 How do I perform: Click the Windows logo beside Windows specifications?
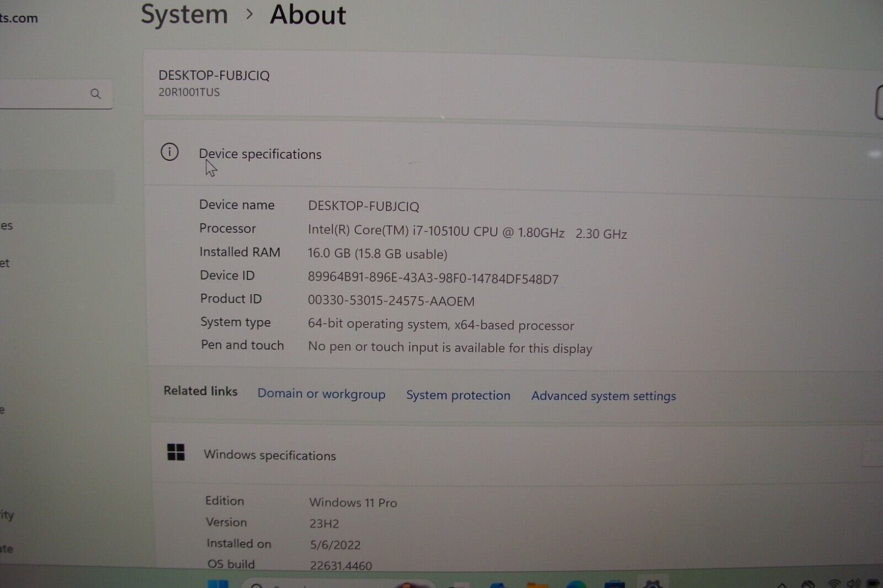coord(176,452)
